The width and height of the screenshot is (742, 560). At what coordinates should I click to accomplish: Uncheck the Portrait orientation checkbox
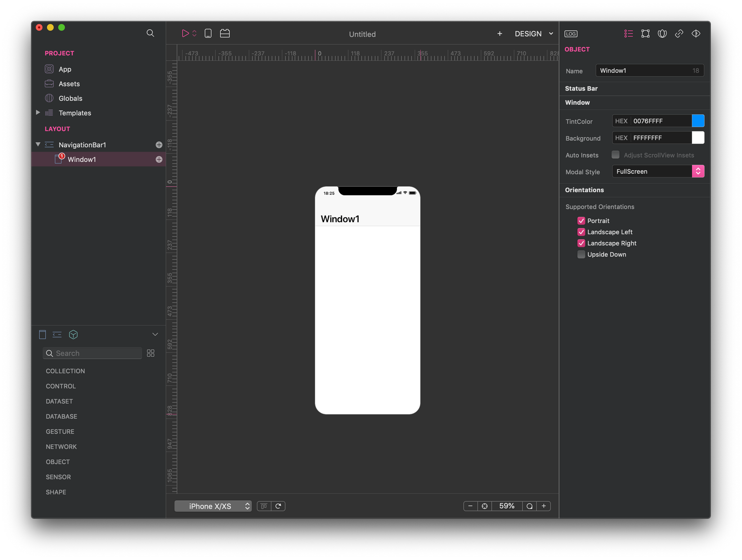point(581,221)
